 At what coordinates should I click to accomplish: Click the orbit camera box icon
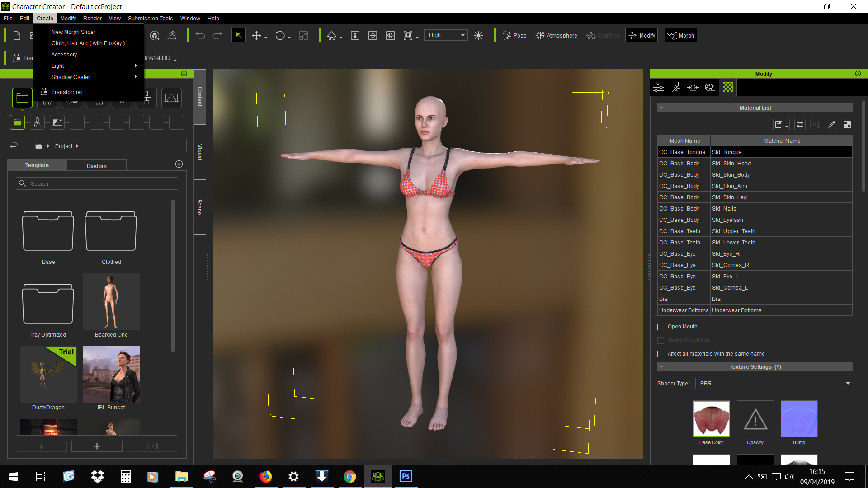pos(390,36)
